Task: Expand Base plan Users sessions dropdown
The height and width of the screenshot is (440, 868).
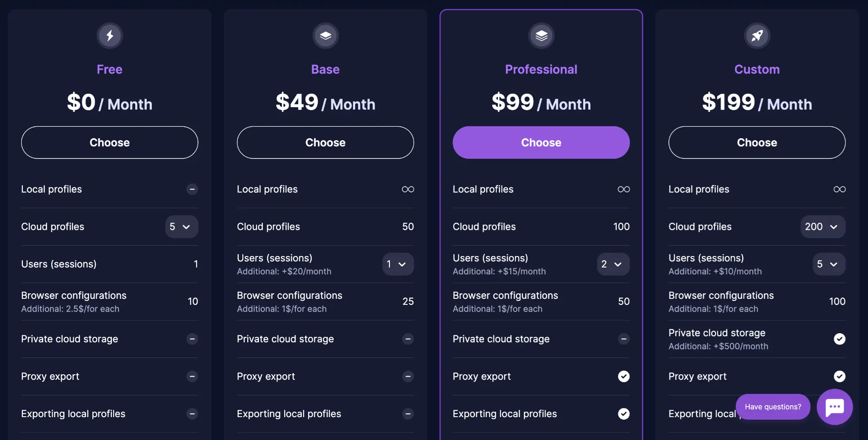Action: (398, 264)
